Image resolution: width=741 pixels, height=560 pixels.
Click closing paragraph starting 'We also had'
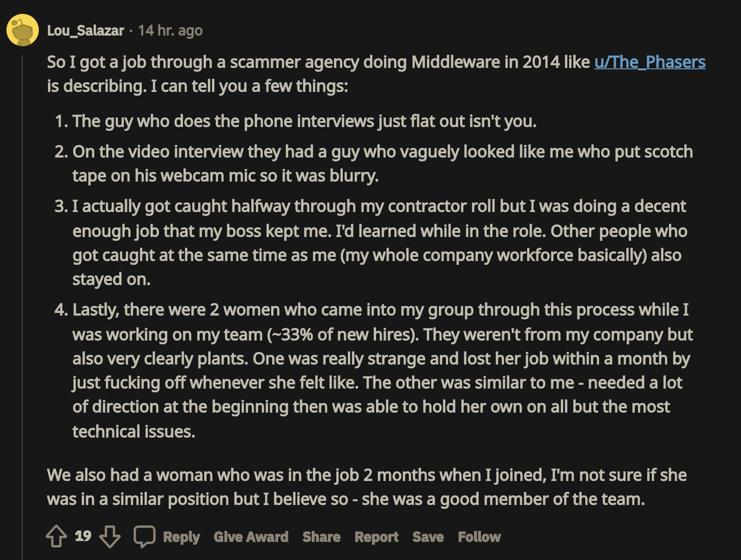click(367, 487)
